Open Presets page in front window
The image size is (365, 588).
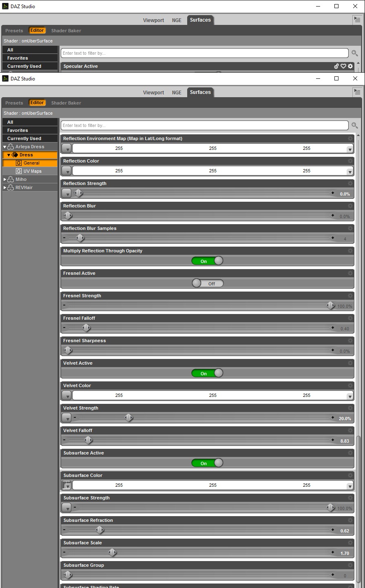pyautogui.click(x=14, y=103)
